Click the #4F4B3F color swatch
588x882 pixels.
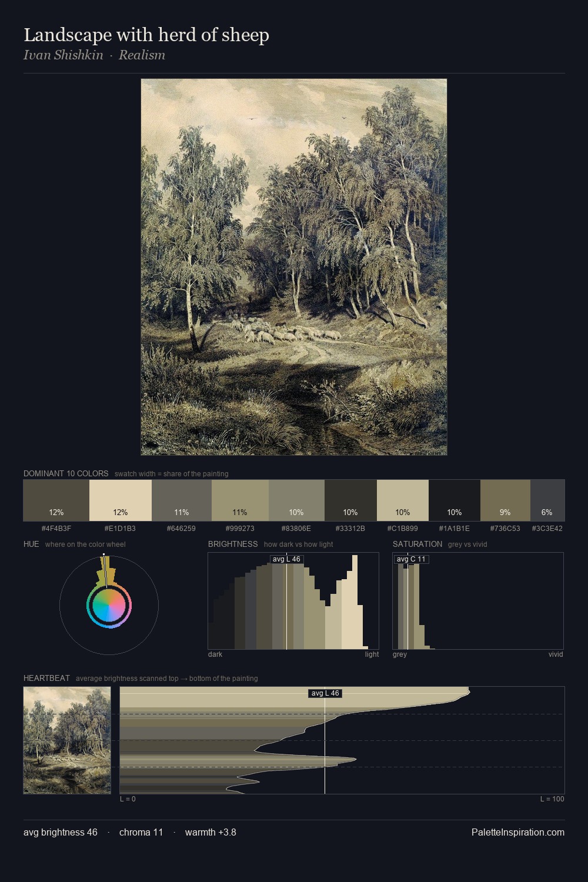[56, 500]
